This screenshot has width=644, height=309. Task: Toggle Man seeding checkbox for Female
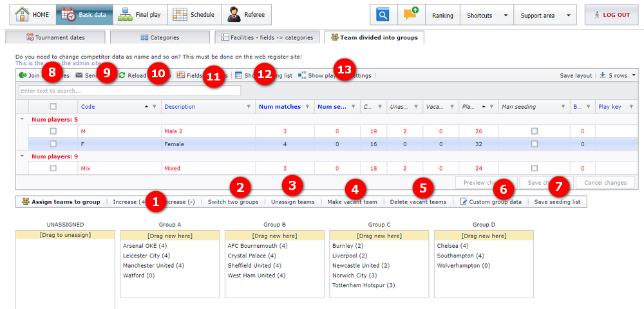[534, 144]
